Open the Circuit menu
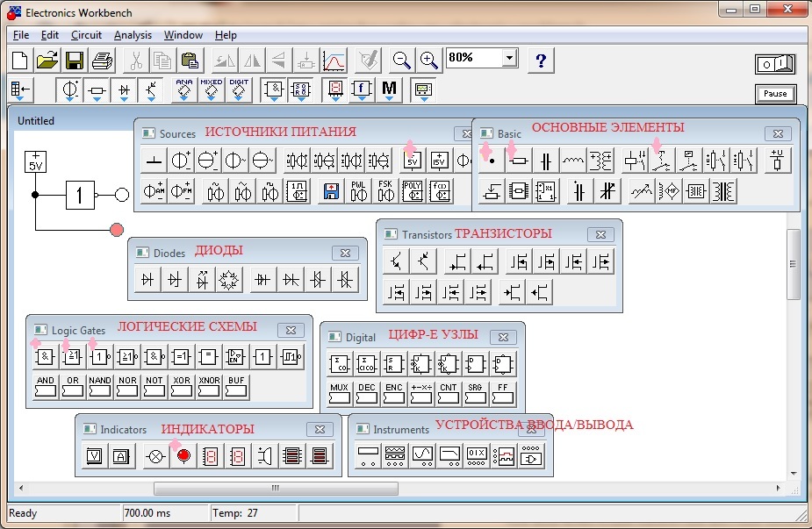This screenshot has height=529, width=812. pos(87,35)
